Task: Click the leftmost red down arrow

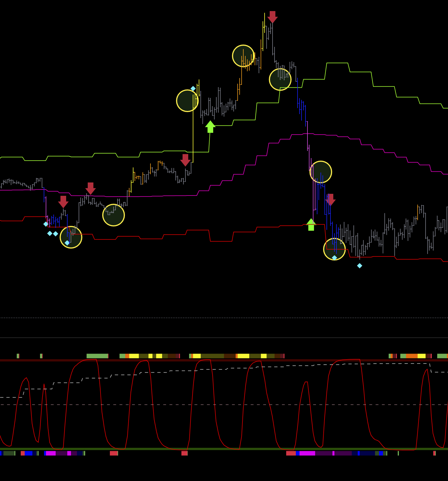Action: point(63,201)
